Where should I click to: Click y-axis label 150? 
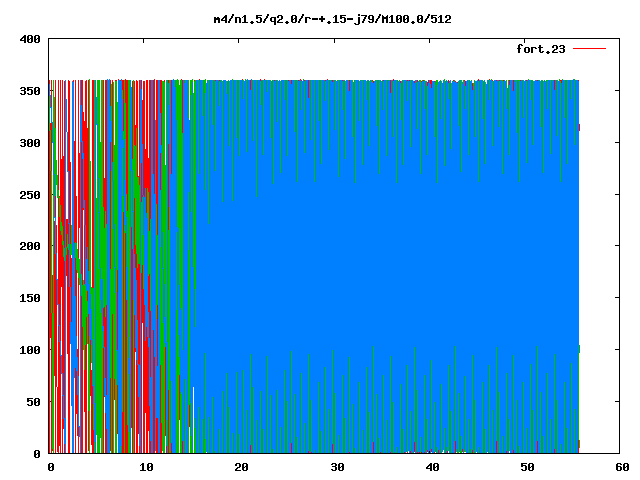coord(30,298)
